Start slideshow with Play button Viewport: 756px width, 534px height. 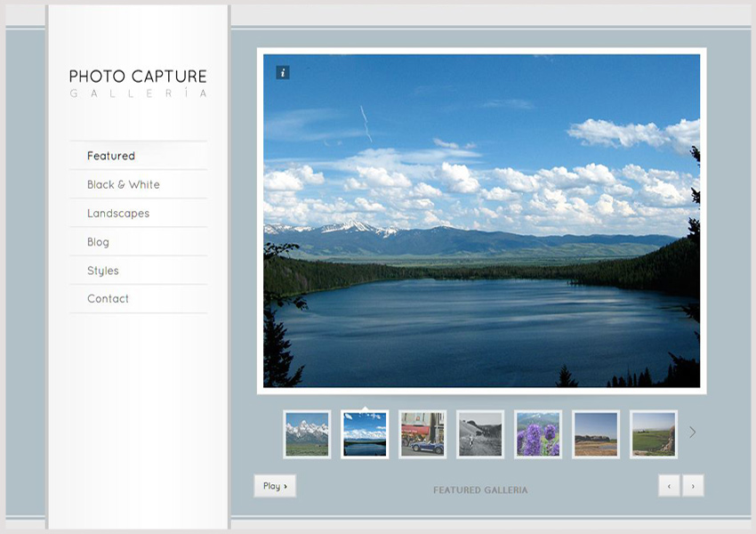pyautogui.click(x=275, y=486)
